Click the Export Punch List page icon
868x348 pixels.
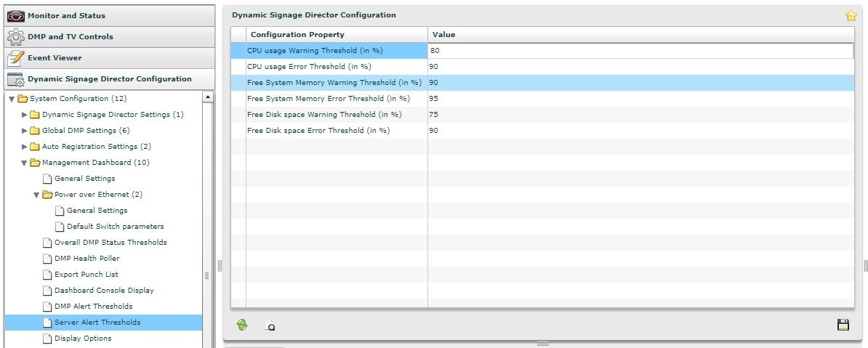tap(47, 275)
